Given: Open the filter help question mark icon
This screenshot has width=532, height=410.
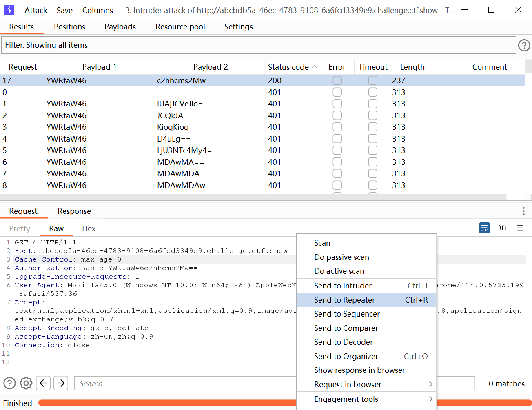Looking at the screenshot, I should coord(524,45).
